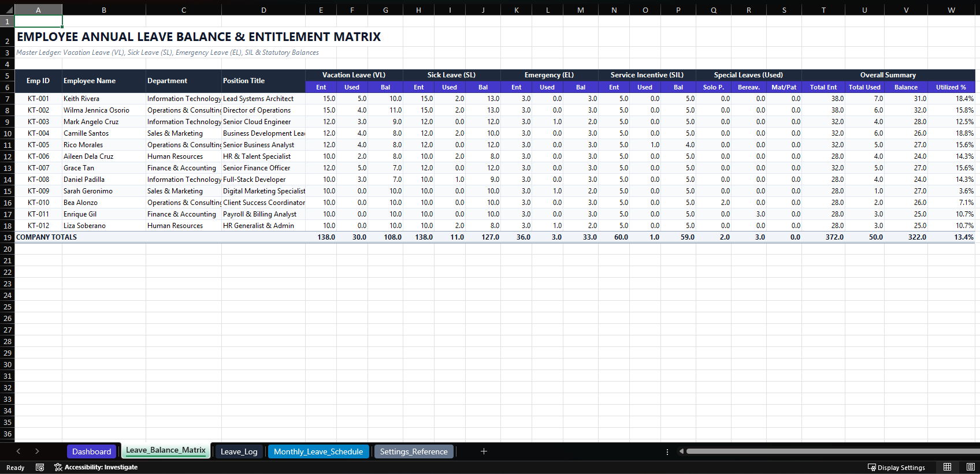Select the Daniel Padilla name cell
Viewport: 980px width, 474px height.
coord(104,180)
